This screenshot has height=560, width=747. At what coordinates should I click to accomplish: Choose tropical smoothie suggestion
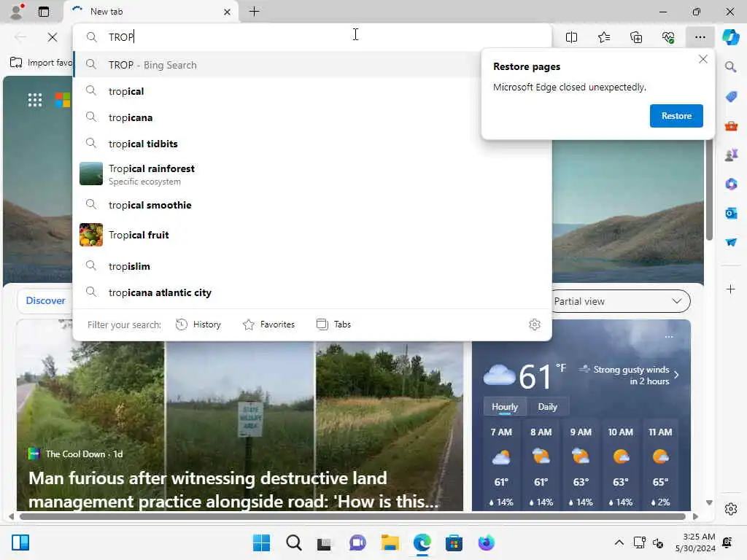[x=312, y=205]
